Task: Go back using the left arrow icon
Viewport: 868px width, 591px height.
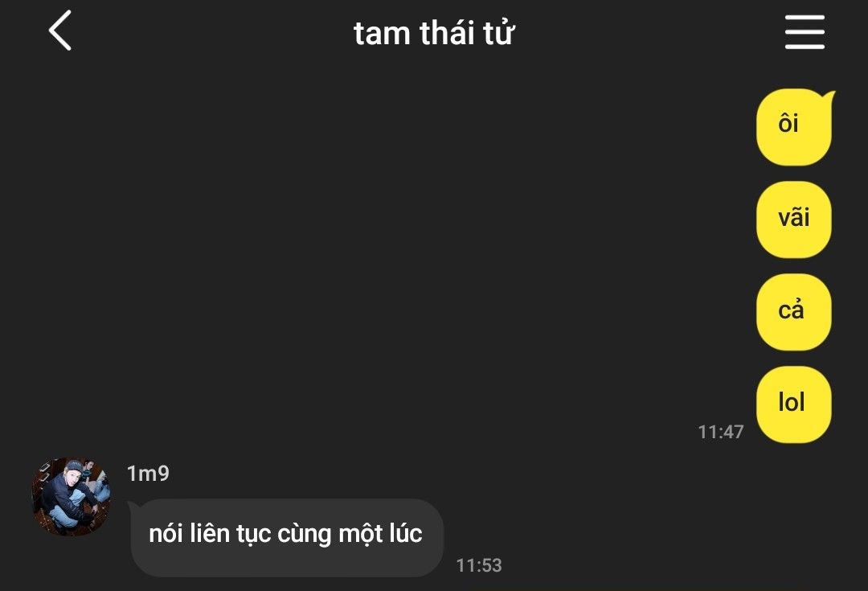Action: point(59,31)
